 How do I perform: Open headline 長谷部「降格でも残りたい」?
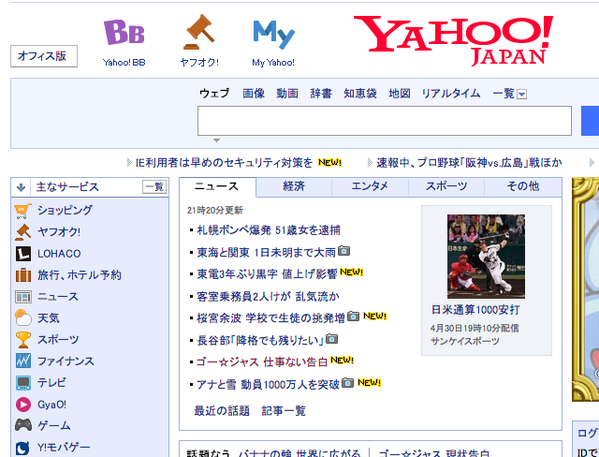click(260, 340)
